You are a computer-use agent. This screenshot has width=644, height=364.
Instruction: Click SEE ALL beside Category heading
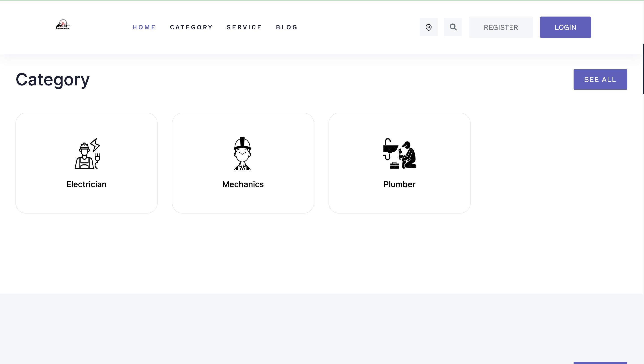600,79
